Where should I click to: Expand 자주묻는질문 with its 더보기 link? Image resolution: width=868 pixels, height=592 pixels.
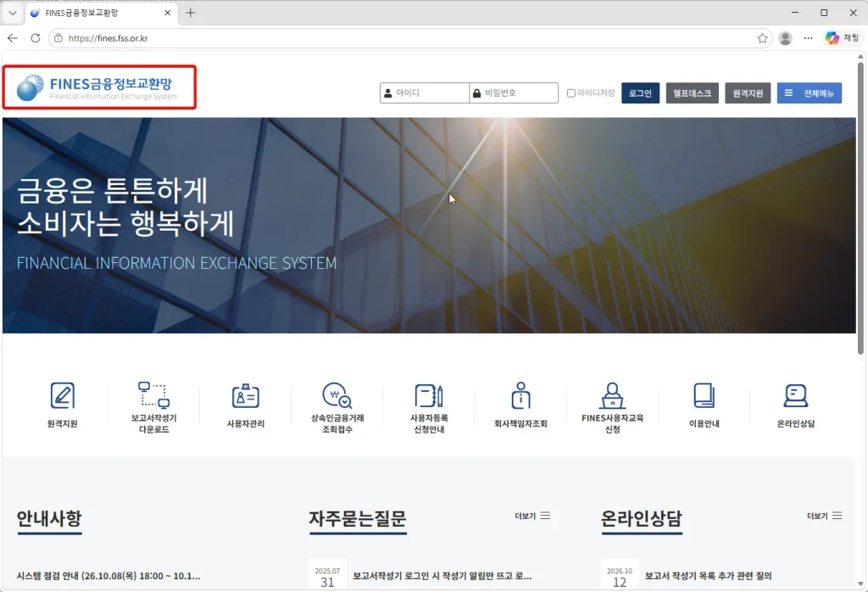[532, 516]
